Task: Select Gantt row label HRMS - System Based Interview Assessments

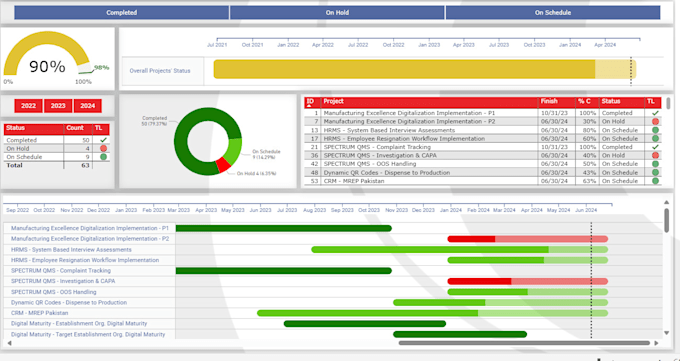Action: [71, 249]
